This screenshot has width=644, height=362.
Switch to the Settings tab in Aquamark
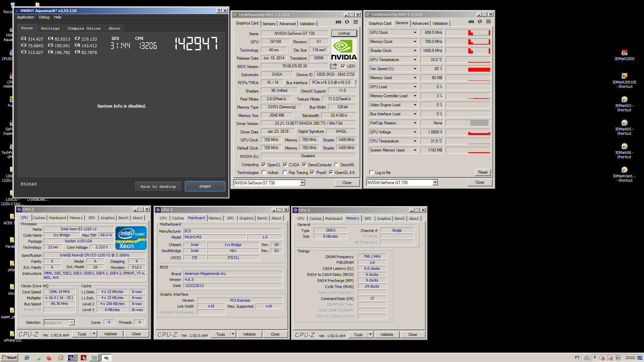(x=50, y=28)
